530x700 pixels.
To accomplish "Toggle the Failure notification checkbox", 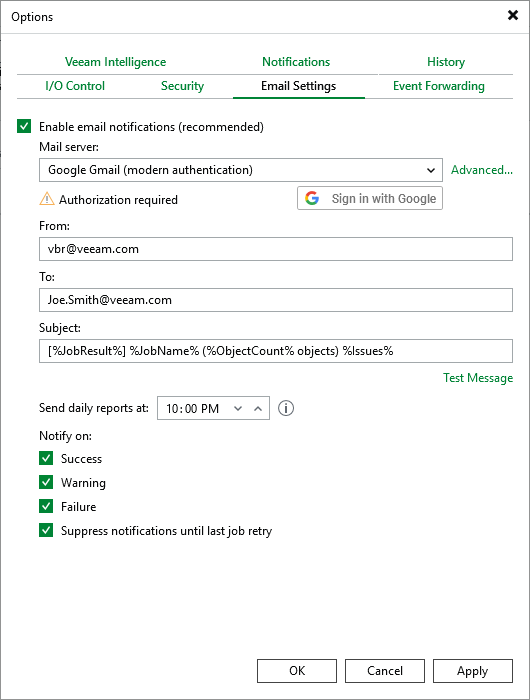I will click(46, 506).
